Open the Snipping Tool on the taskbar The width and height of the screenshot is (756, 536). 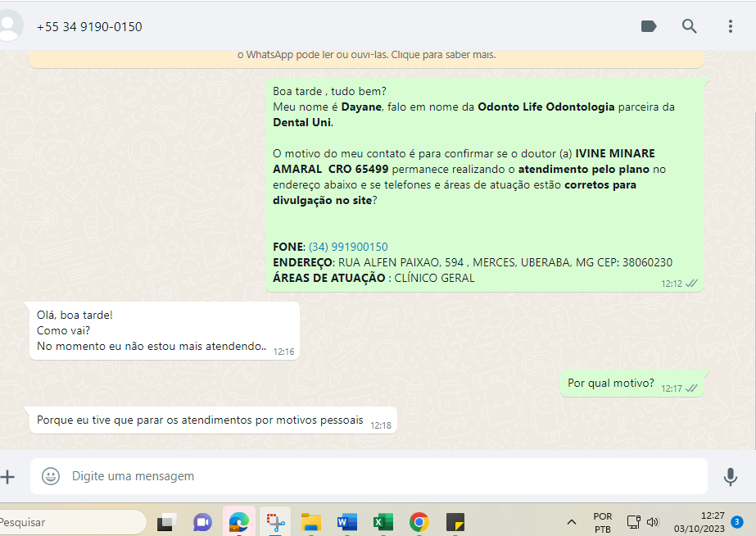coord(275,522)
